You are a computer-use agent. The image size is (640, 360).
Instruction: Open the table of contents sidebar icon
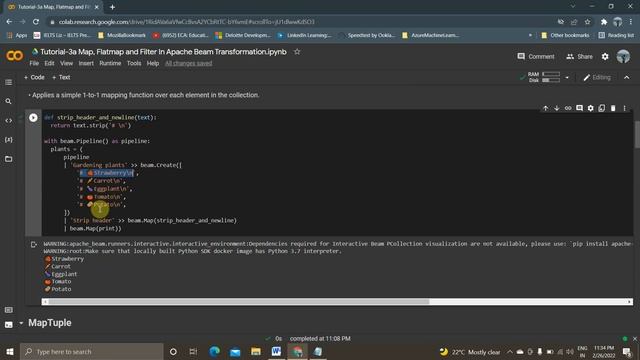9,82
